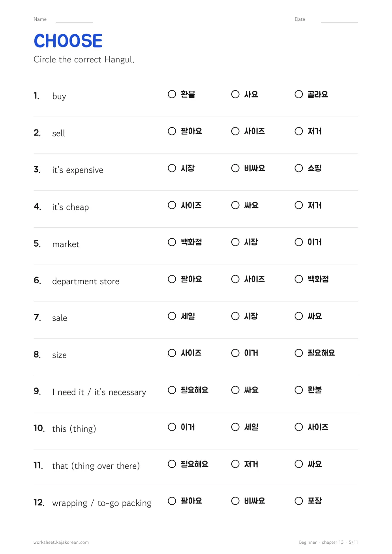
Task: Pick the 싸요 circle in question 4
Action: (x=235, y=205)
